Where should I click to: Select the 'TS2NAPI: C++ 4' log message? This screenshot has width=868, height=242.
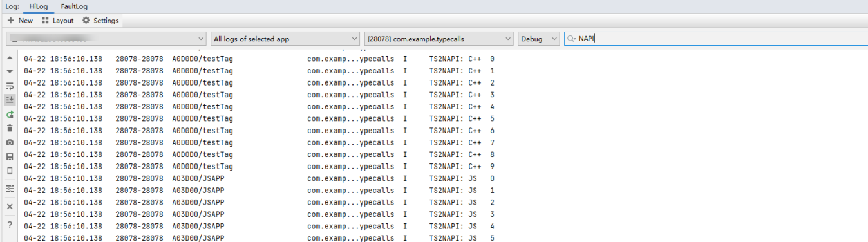[462, 107]
